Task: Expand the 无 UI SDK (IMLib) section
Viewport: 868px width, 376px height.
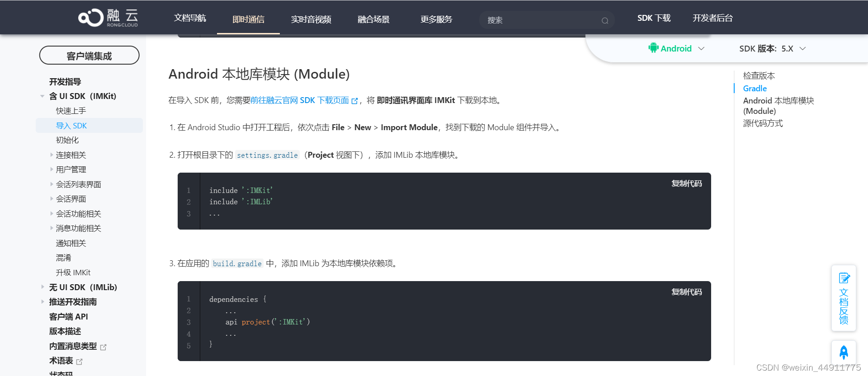Action: coord(42,287)
